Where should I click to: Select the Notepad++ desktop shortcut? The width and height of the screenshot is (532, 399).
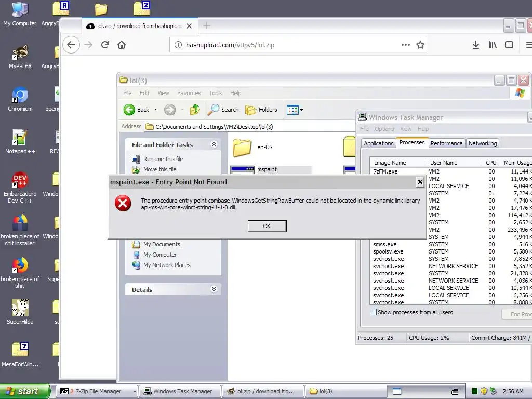click(x=20, y=142)
